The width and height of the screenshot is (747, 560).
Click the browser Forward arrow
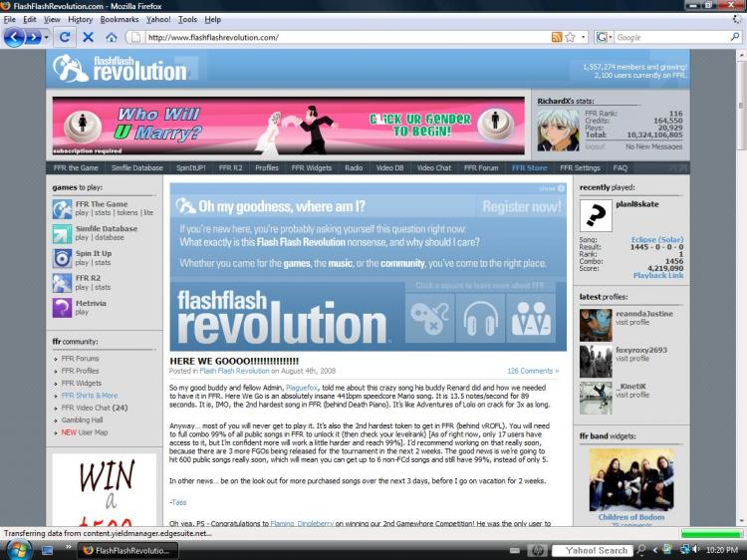tap(33, 37)
